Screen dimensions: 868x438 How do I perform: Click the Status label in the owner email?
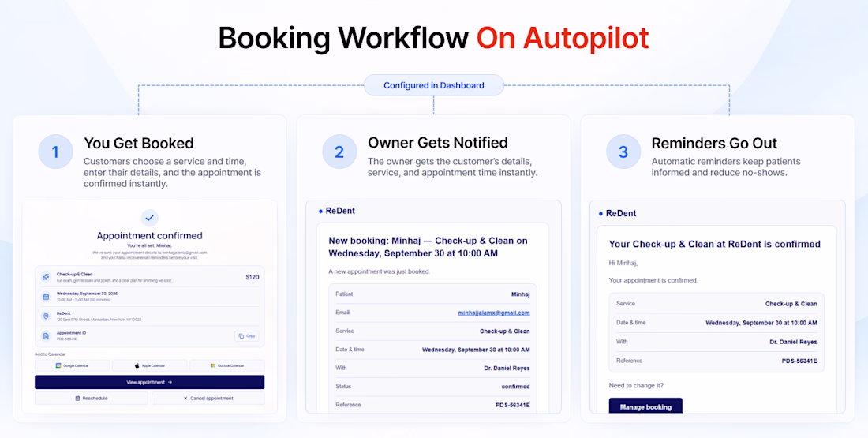pyautogui.click(x=343, y=387)
